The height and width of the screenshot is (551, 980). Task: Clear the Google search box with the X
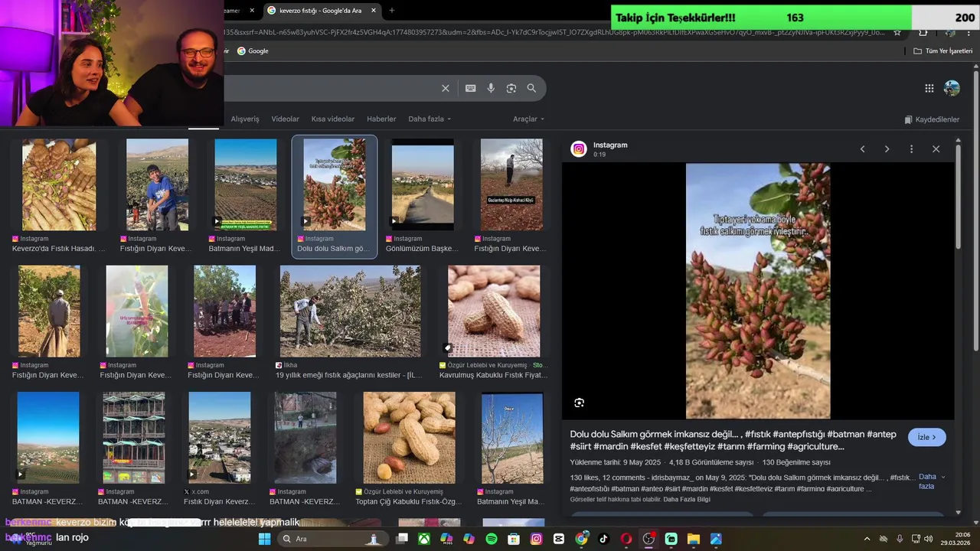coord(446,88)
